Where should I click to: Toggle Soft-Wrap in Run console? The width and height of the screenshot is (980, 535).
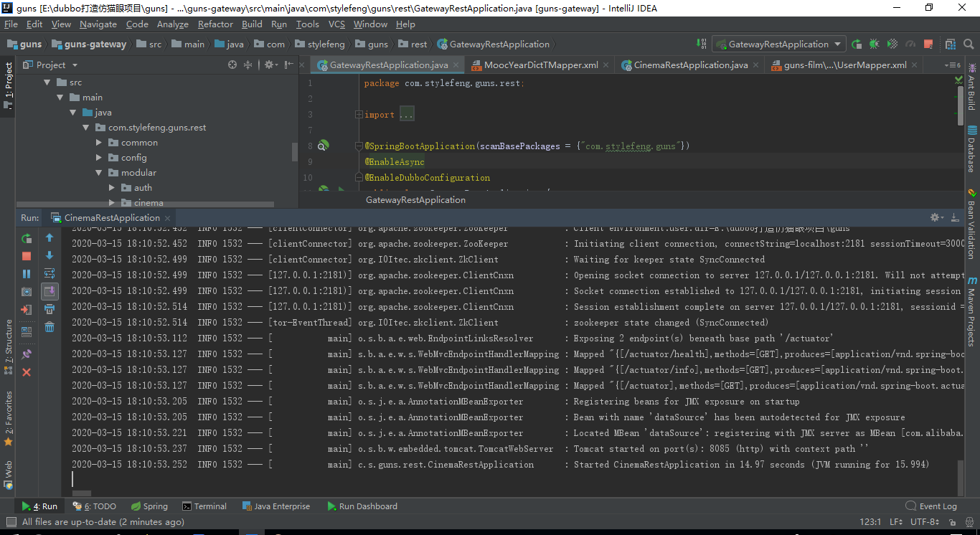[x=50, y=273]
